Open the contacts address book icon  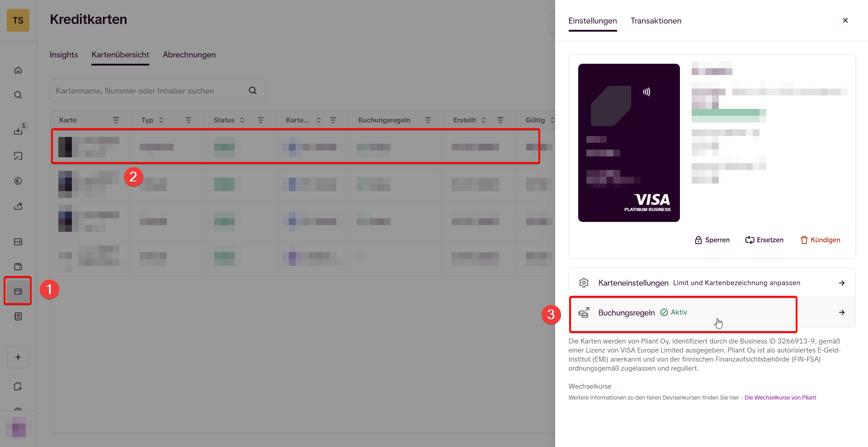18,316
